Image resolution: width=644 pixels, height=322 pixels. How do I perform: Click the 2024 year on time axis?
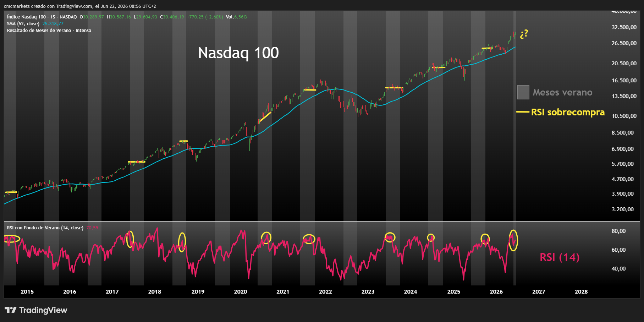411,291
